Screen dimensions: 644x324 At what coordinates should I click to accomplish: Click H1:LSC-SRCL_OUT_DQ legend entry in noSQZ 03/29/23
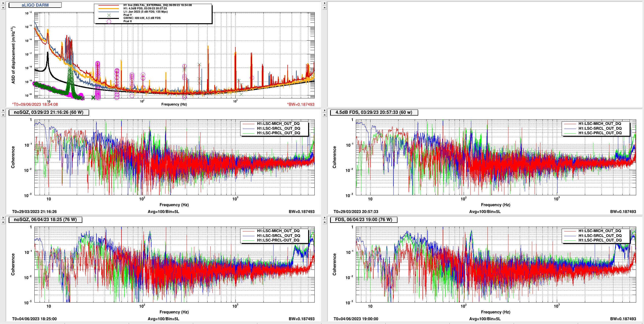click(x=278, y=128)
